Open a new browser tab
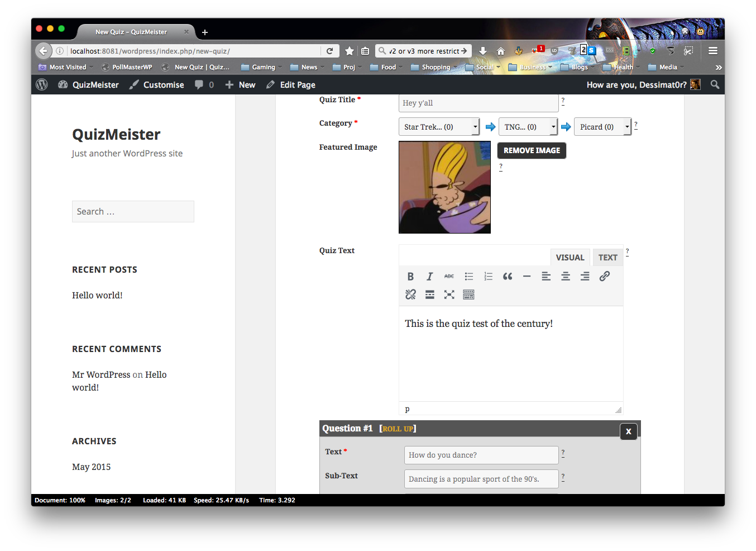The width and height of the screenshot is (756, 551). coord(205,32)
